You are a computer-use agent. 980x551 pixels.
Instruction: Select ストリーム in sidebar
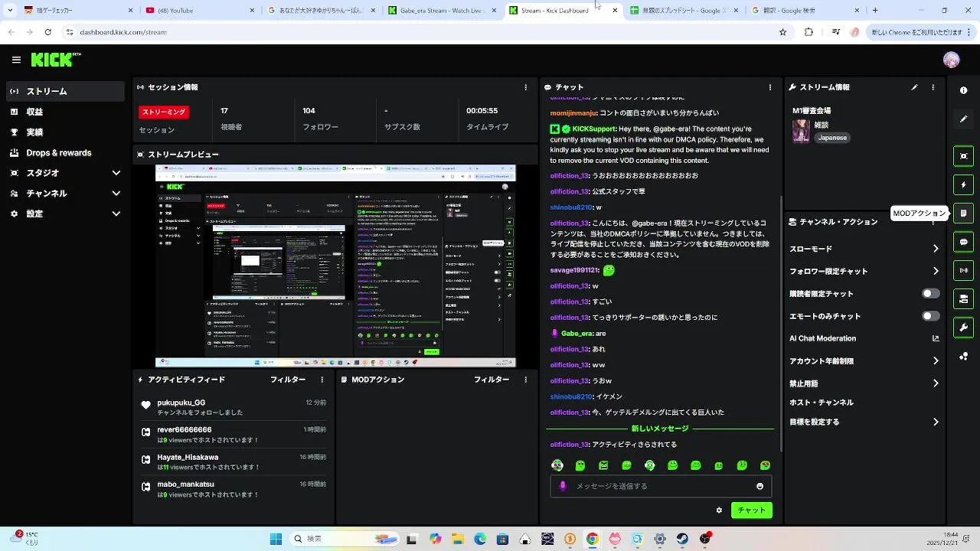tap(65, 91)
